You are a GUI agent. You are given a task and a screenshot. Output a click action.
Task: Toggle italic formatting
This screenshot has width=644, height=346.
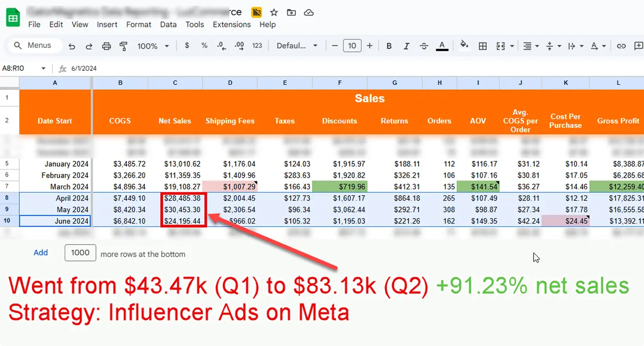pos(406,46)
